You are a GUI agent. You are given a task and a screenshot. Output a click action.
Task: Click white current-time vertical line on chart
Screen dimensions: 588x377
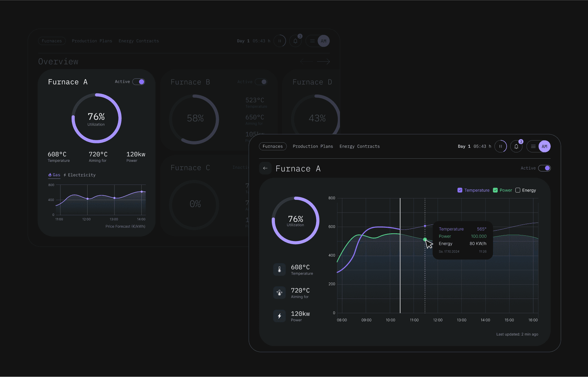click(400, 255)
